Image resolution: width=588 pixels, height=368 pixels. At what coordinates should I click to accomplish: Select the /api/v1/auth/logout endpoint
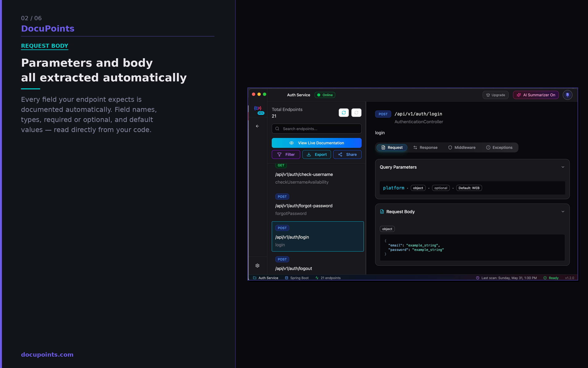click(x=294, y=269)
